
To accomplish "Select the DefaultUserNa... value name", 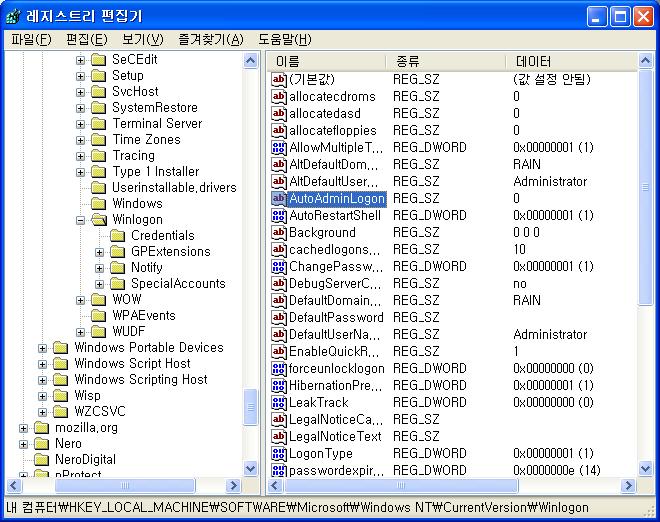I will [335, 335].
